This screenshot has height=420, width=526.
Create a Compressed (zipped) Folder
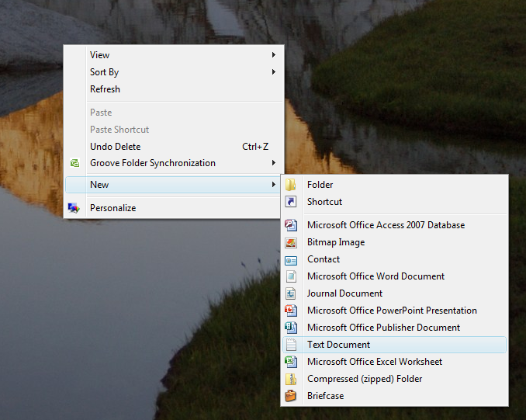pos(394,379)
